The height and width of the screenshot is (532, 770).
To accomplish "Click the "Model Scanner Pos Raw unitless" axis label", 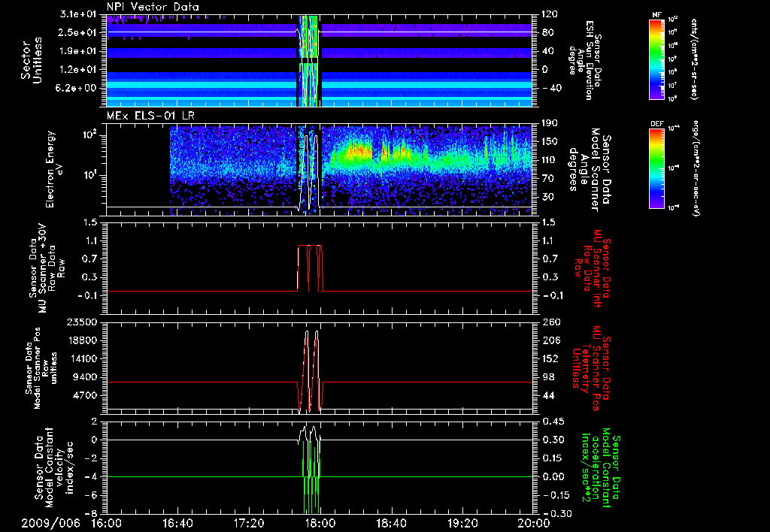I will point(41,368).
